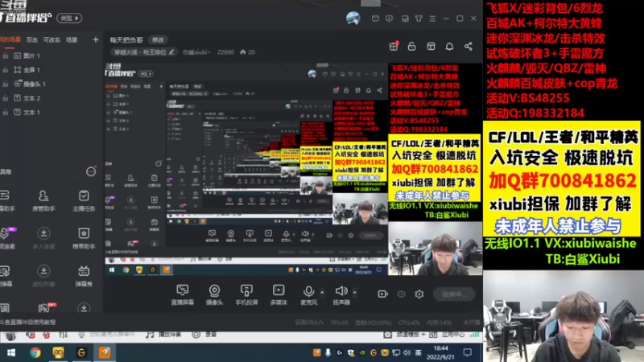The width and height of the screenshot is (644, 362).
Task: Open the taskbar clock showing 18:44
Action: tap(440, 352)
